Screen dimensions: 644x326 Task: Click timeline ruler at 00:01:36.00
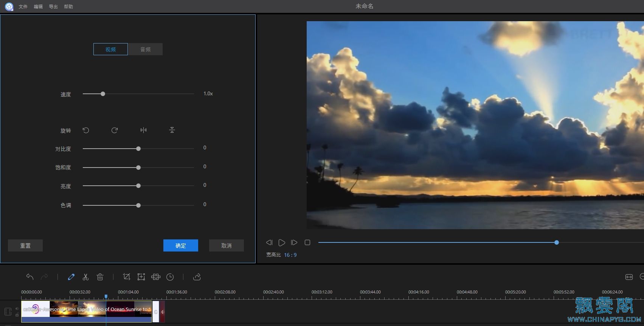click(177, 292)
